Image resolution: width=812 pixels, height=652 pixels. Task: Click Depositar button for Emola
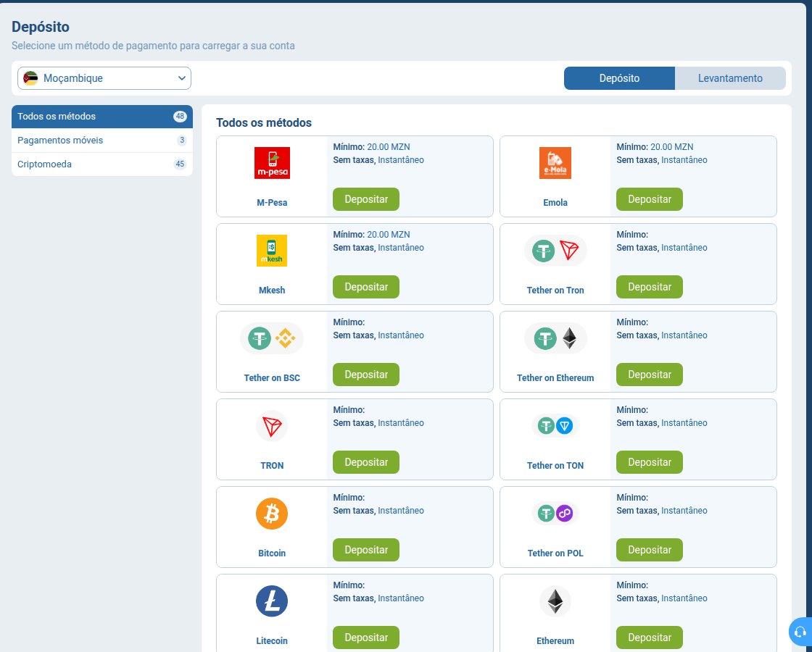point(650,199)
